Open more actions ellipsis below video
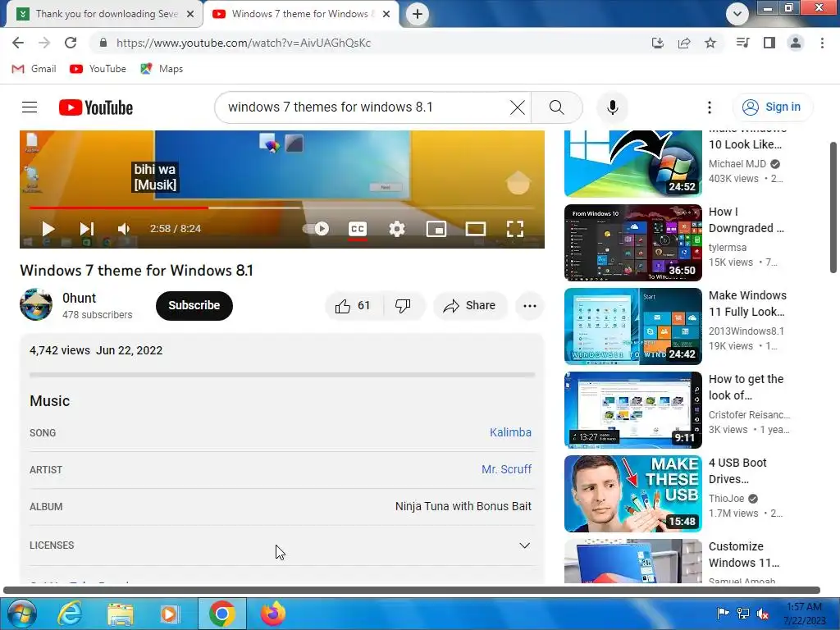 (x=529, y=306)
